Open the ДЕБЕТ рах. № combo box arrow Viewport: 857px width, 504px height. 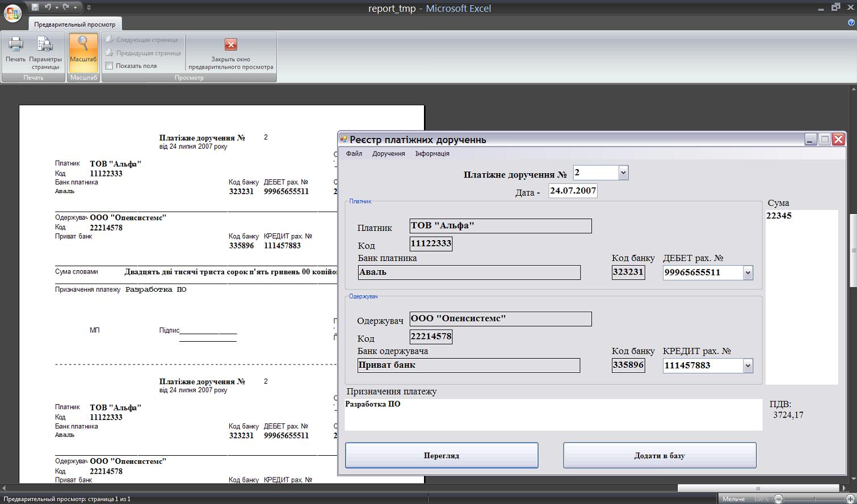pyautogui.click(x=747, y=272)
